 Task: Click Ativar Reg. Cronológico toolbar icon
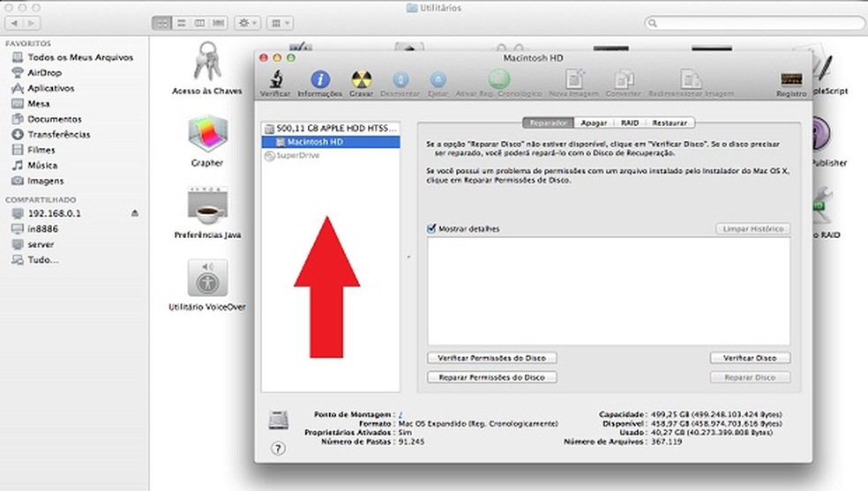tap(498, 79)
